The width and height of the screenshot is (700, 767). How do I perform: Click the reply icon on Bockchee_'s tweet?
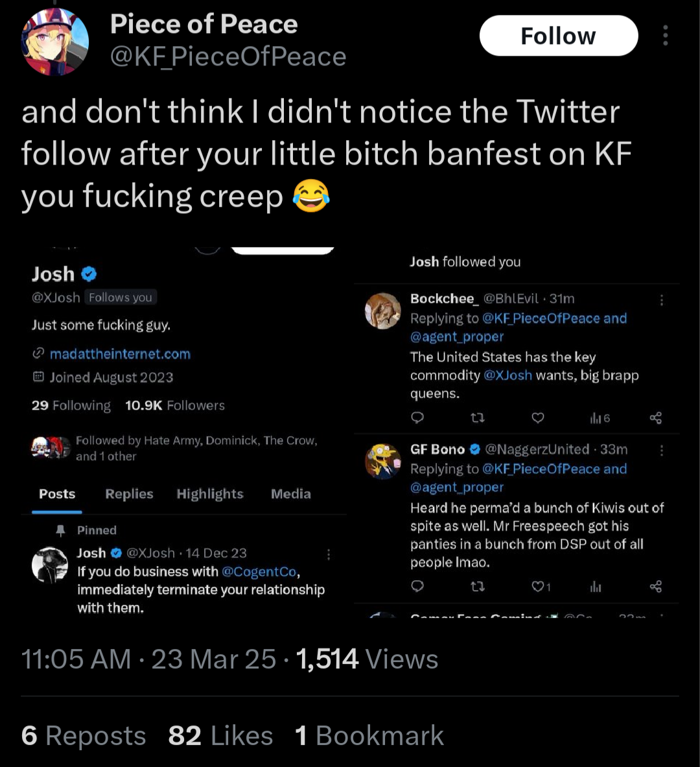pos(417,418)
